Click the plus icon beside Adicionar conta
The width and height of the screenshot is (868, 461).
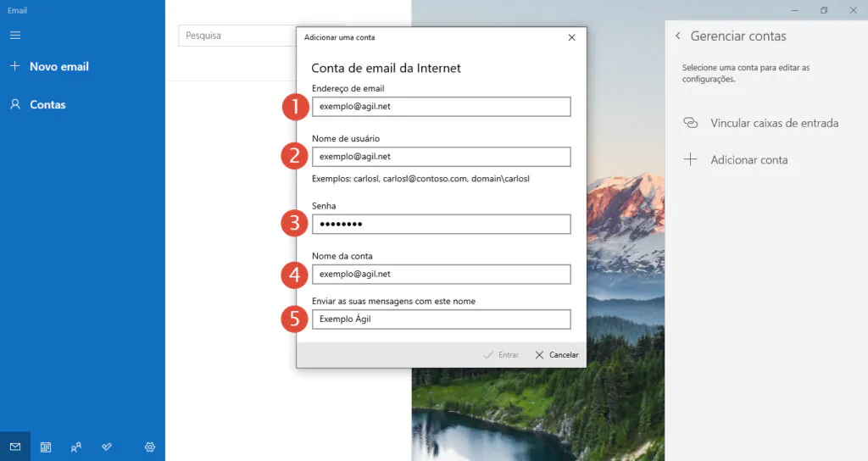click(690, 159)
